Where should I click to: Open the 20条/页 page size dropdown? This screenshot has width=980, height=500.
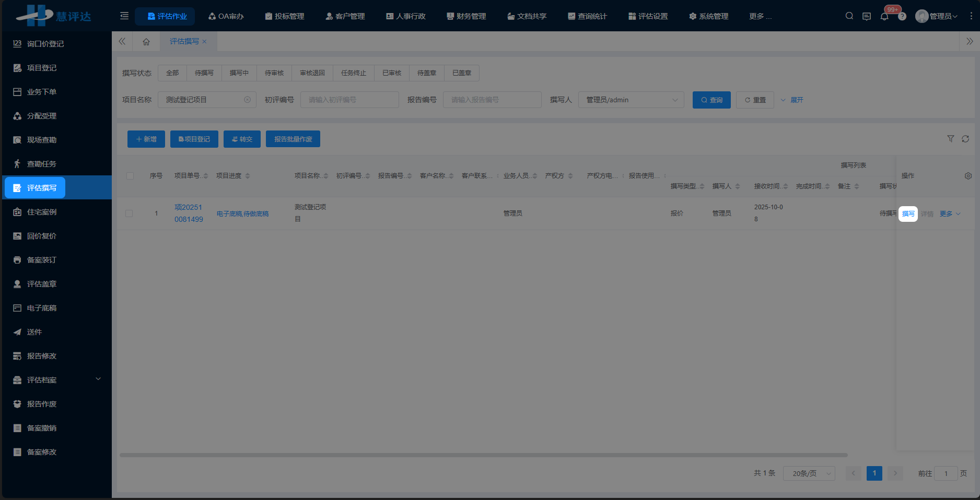point(809,473)
